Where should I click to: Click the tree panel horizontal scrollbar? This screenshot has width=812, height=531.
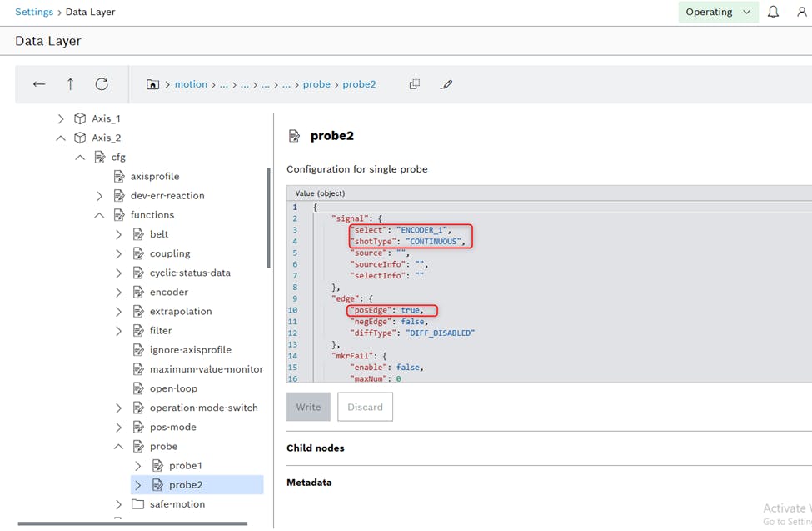132,523
